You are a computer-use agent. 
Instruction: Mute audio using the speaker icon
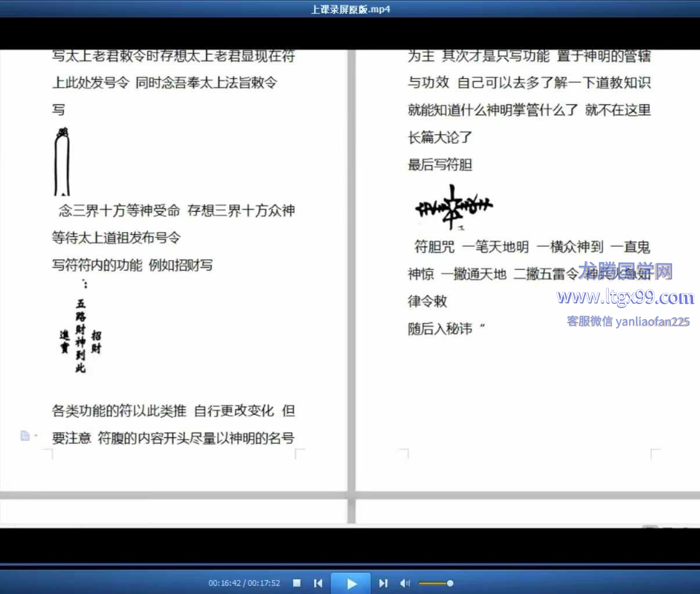pos(405,583)
